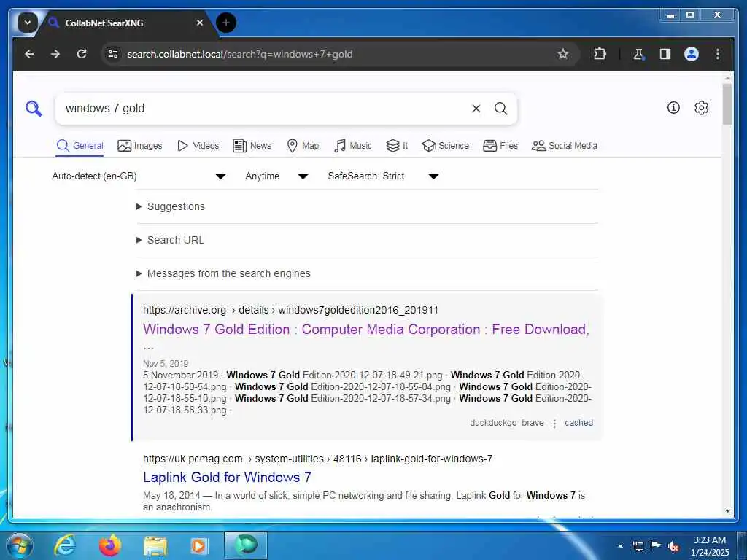Click the duckduckgo engine label
The width and height of the screenshot is (747, 560).
[493, 423]
